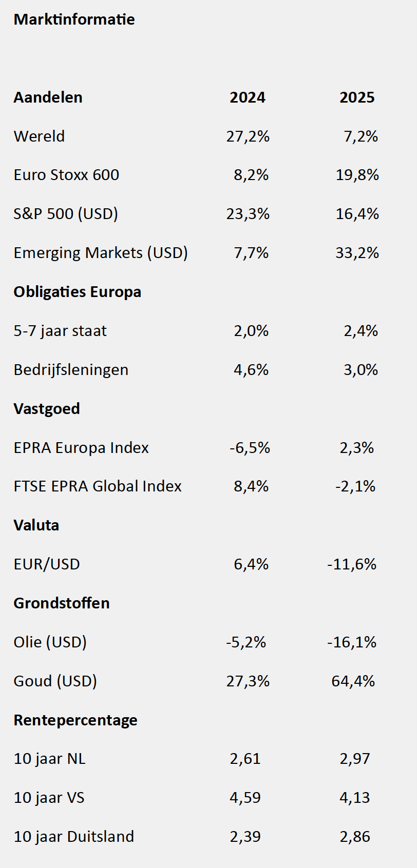Click Emerging Markets 2025 value 33,2%
Viewport: 417px width, 868px height.
pyautogui.click(x=357, y=253)
